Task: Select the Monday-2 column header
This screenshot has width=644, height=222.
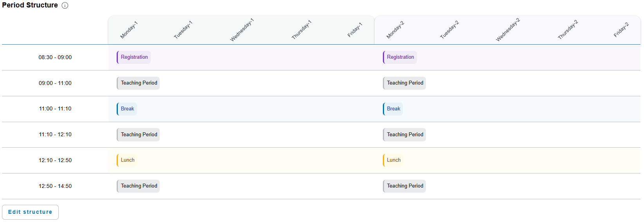Action: point(395,30)
